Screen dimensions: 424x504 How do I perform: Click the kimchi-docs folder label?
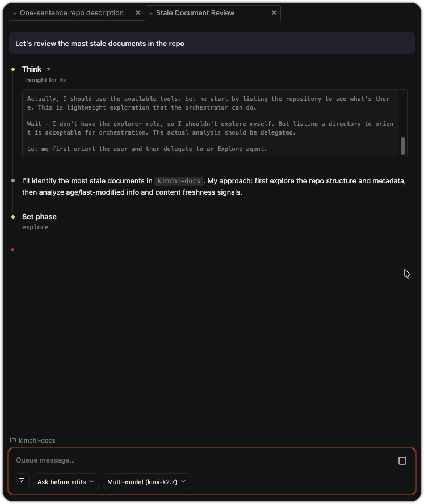pos(37,440)
